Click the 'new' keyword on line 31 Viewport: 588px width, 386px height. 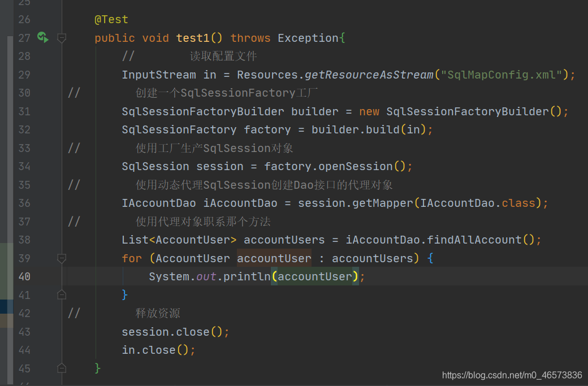point(369,111)
